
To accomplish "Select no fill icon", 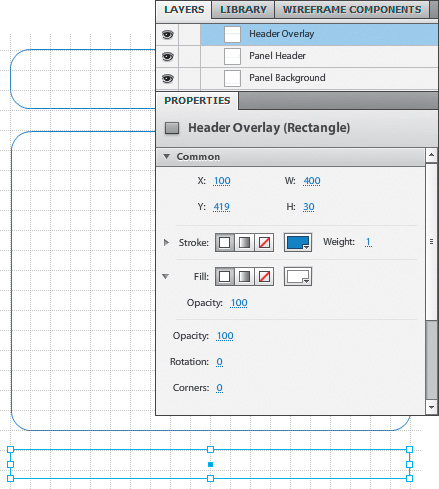I will coord(264,276).
